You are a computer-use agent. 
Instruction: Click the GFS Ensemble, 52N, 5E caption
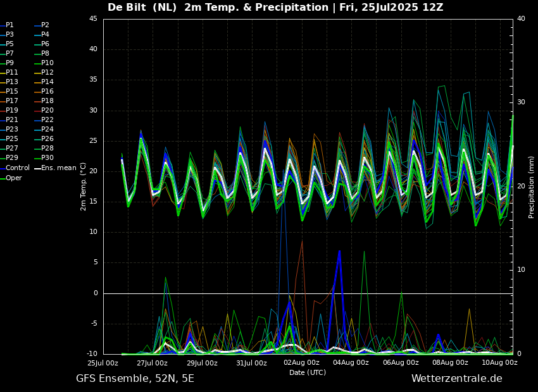[135, 379]
